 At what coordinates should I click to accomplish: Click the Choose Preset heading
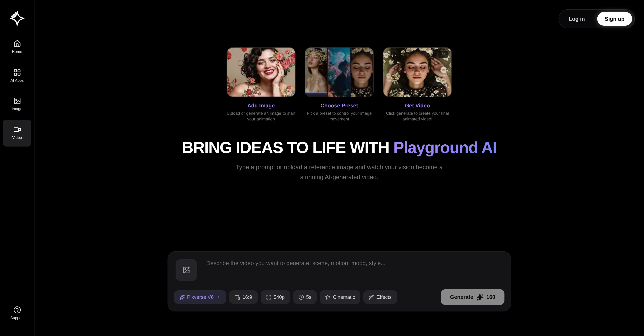pyautogui.click(x=339, y=106)
